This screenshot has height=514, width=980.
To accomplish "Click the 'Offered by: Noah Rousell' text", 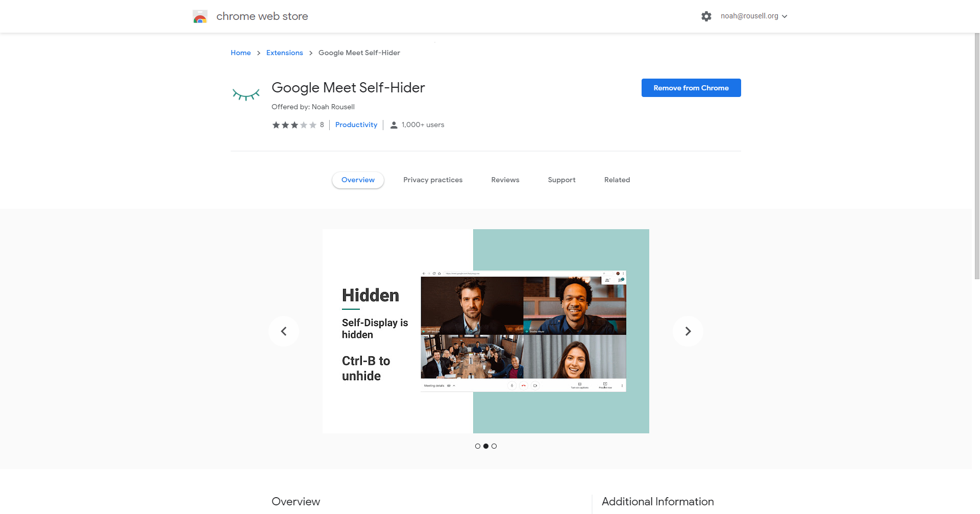I will [313, 107].
